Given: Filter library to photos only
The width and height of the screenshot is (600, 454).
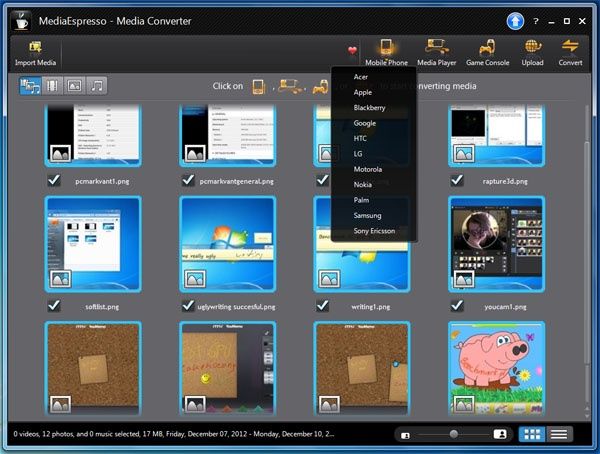Looking at the screenshot, I should coord(74,85).
